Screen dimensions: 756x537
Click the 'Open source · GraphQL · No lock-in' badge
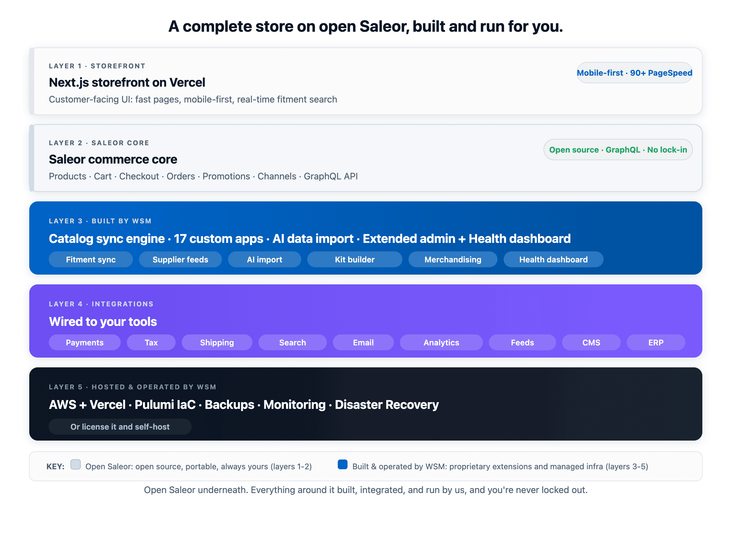point(618,150)
